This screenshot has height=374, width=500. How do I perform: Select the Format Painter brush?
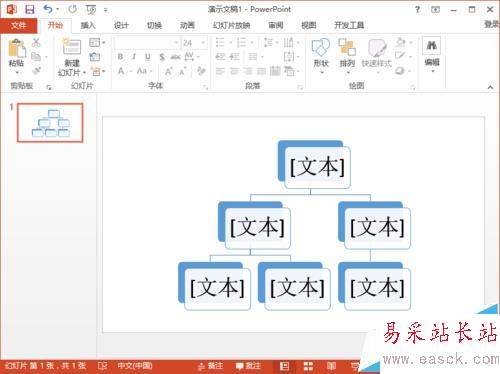point(36,71)
